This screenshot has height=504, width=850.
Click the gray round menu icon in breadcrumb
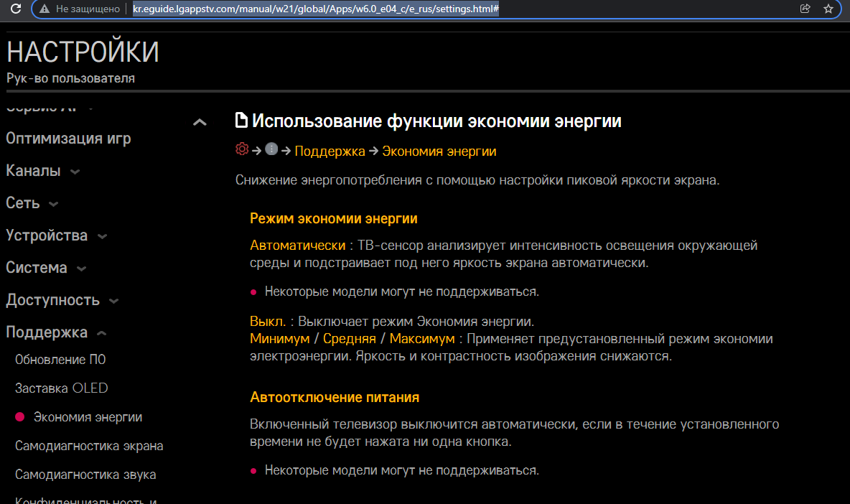(x=271, y=149)
